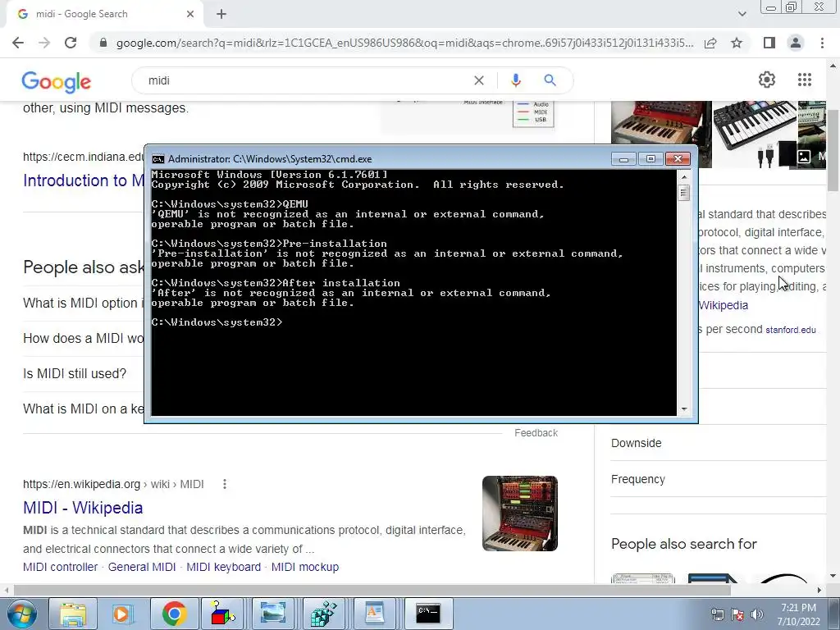Click the Chrome horizontal scrollbar
The image size is (840, 630).
click(x=372, y=590)
